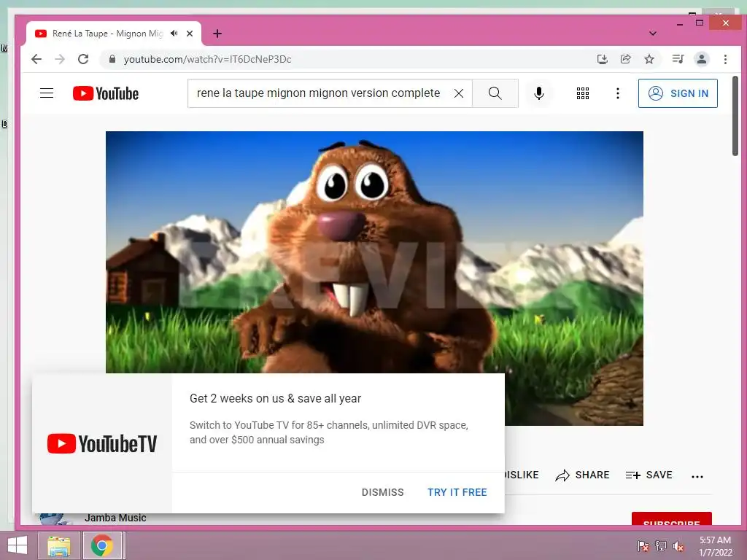Open a new tab with the plus button
This screenshot has height=560, width=747.
217,34
